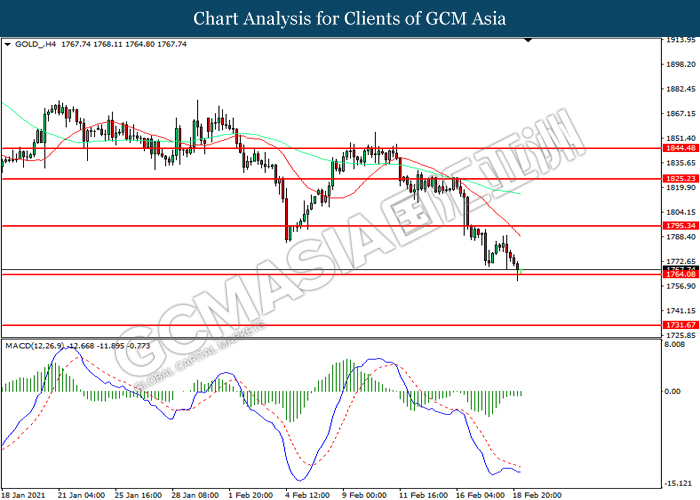Click the 9 Feb 00:00 time label
Viewport: 700px width, 500px height.
[x=364, y=495]
